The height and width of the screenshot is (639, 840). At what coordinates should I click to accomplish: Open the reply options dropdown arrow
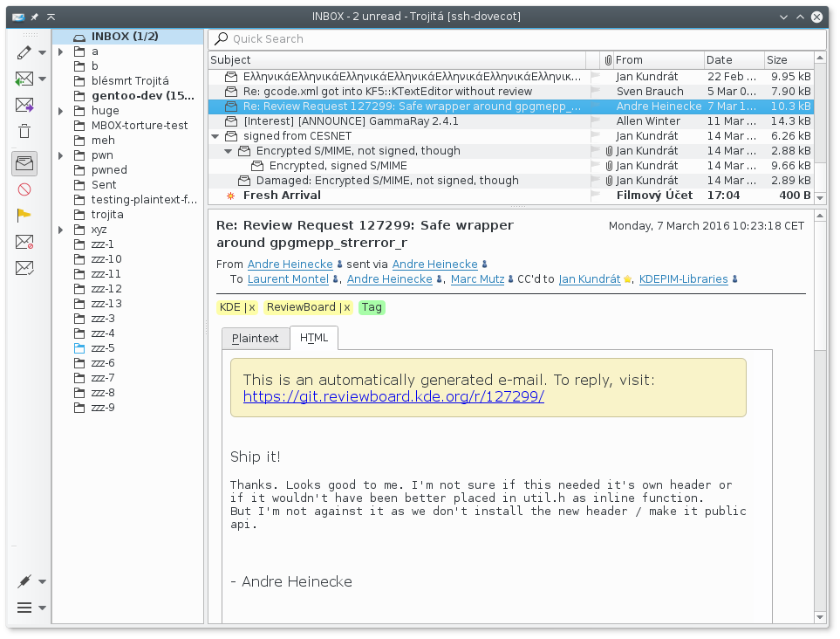click(x=41, y=79)
